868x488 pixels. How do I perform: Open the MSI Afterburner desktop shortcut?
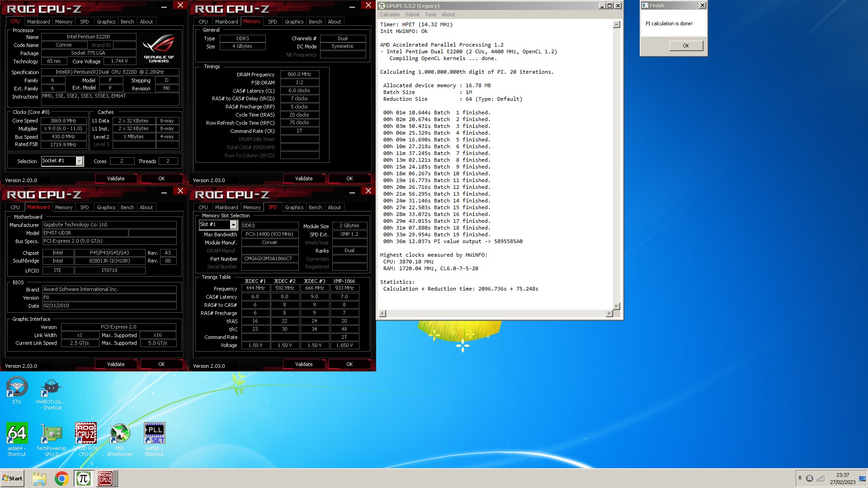pyautogui.click(x=120, y=439)
